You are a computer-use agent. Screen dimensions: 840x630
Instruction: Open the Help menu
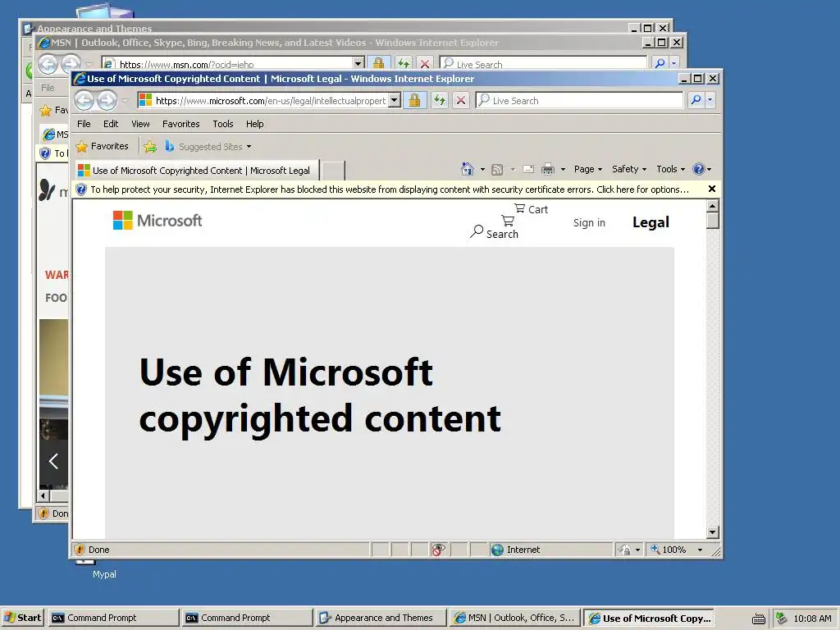pyautogui.click(x=255, y=124)
